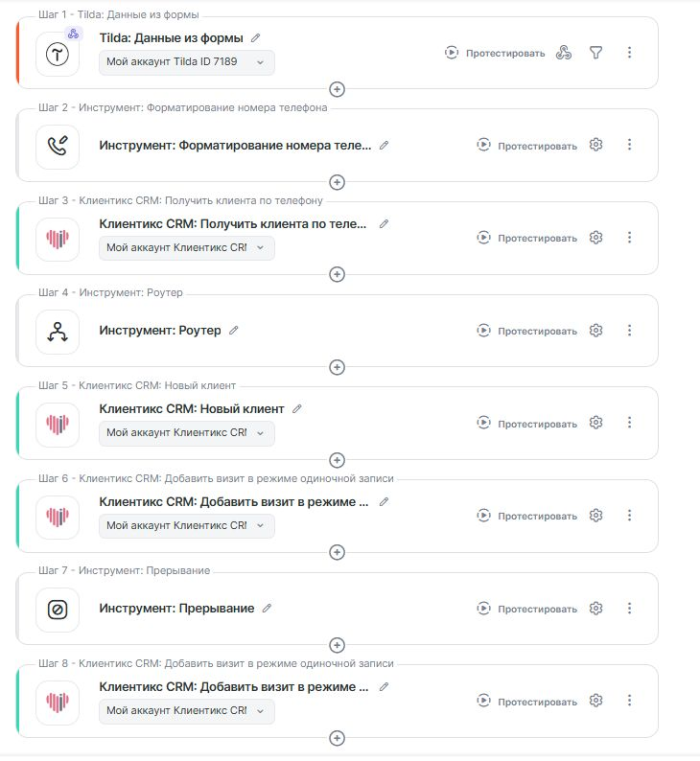Open three-dot menu for Tilda step
The width and height of the screenshot is (700, 761).
[x=630, y=53]
